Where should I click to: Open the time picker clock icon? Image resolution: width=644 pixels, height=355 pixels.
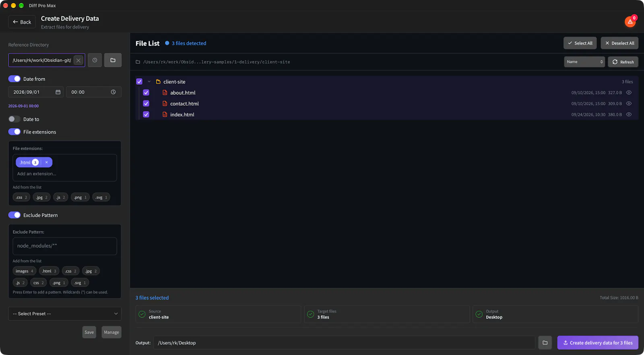click(x=113, y=92)
